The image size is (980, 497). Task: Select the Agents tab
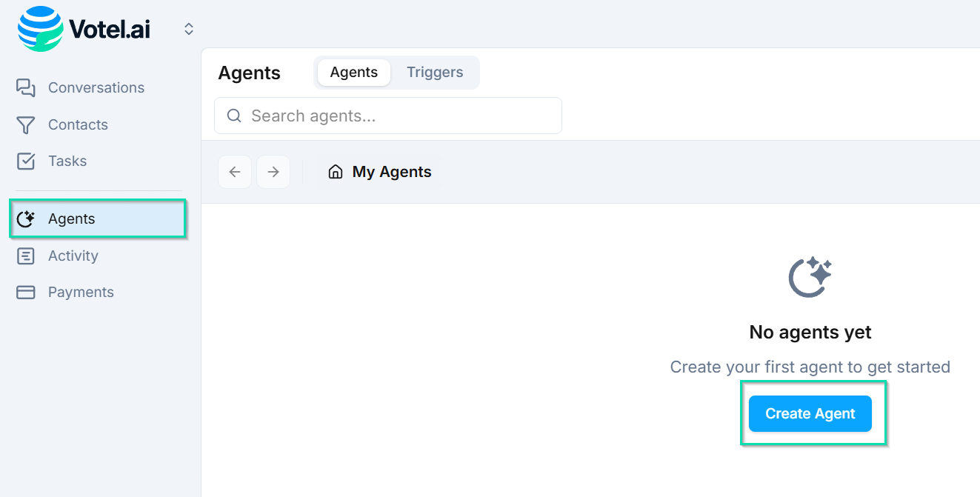point(353,72)
